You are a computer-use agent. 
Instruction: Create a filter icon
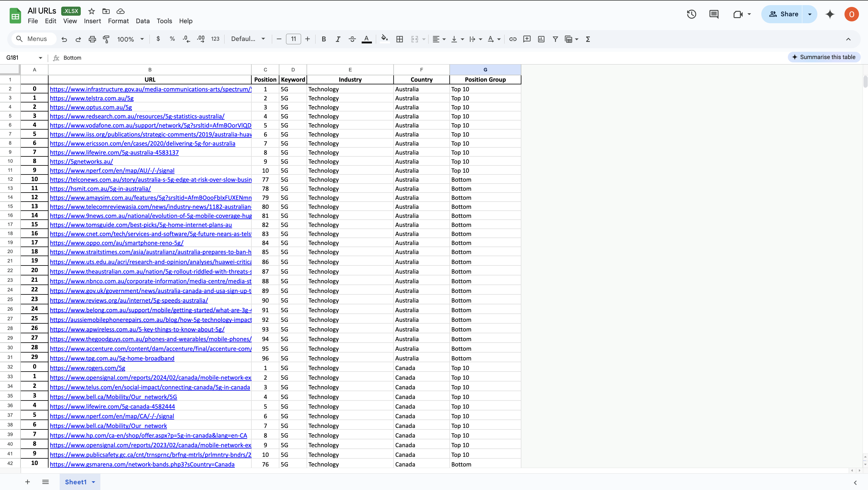[x=555, y=39]
